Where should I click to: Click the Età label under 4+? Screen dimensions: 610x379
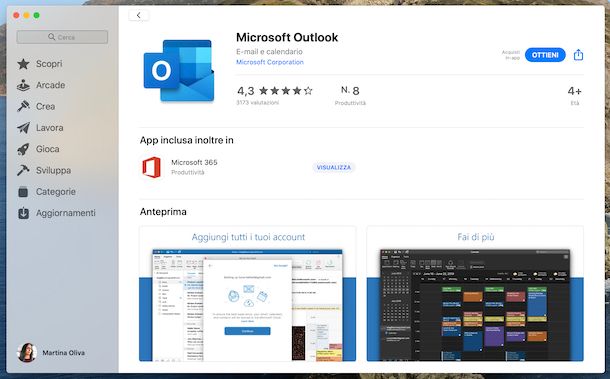tap(575, 103)
